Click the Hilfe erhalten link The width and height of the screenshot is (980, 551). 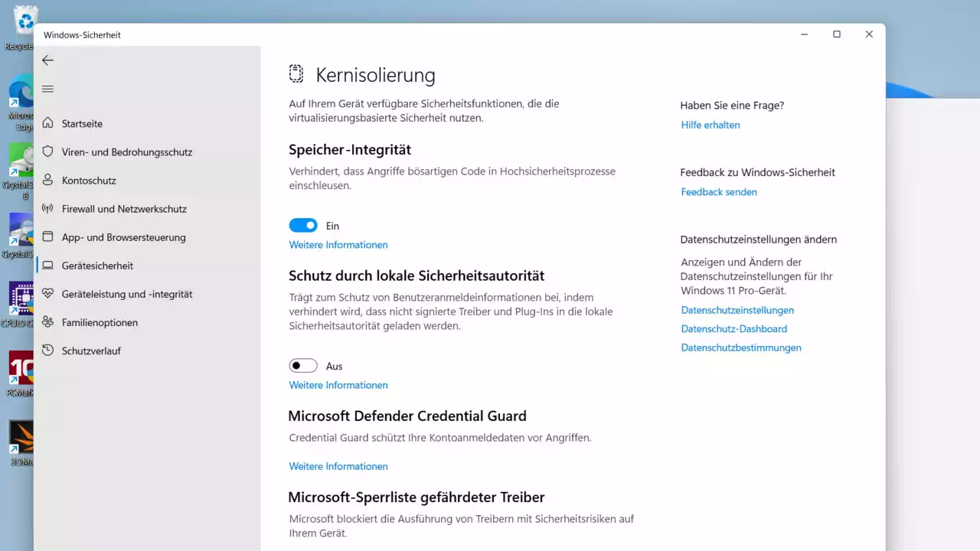coord(710,125)
